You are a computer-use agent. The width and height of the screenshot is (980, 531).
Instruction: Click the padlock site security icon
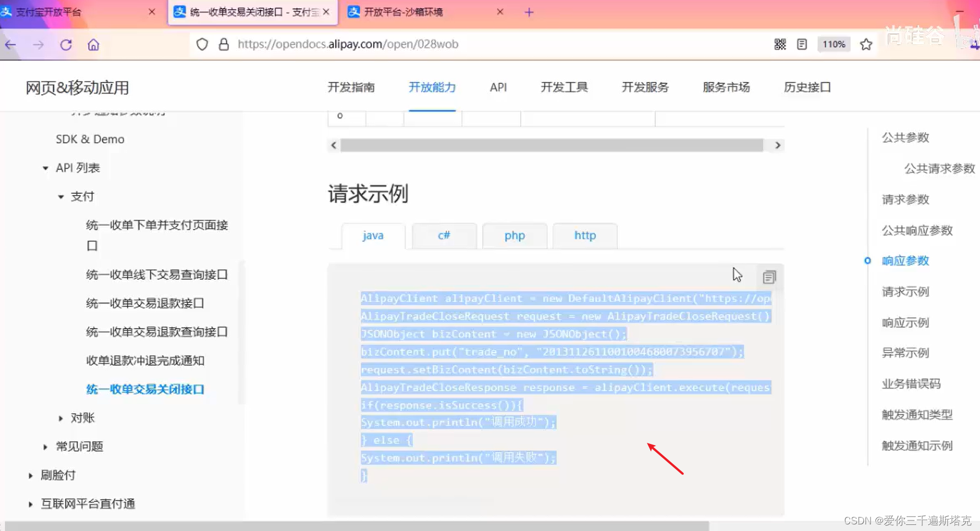click(224, 44)
